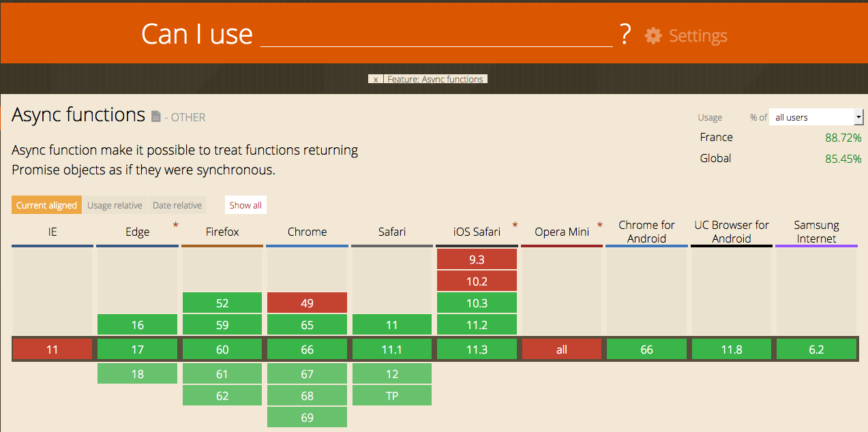Select Samsung Internet 6.2 cell
The width and height of the screenshot is (868, 432).
pos(816,350)
